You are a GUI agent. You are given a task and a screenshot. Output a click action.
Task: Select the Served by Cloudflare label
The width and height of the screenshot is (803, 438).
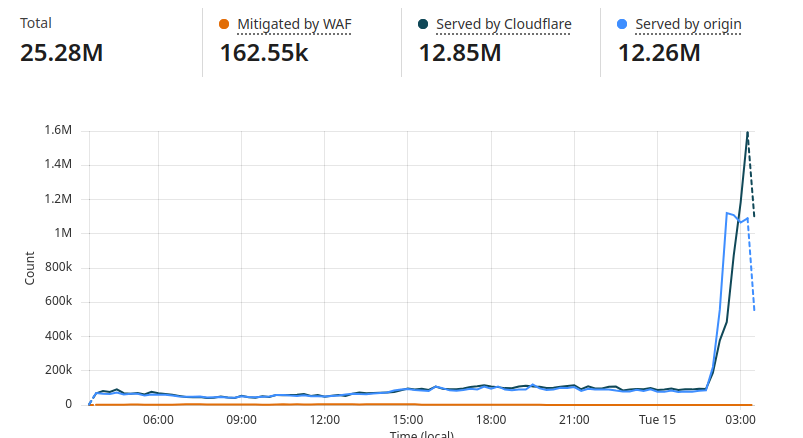tap(503, 24)
